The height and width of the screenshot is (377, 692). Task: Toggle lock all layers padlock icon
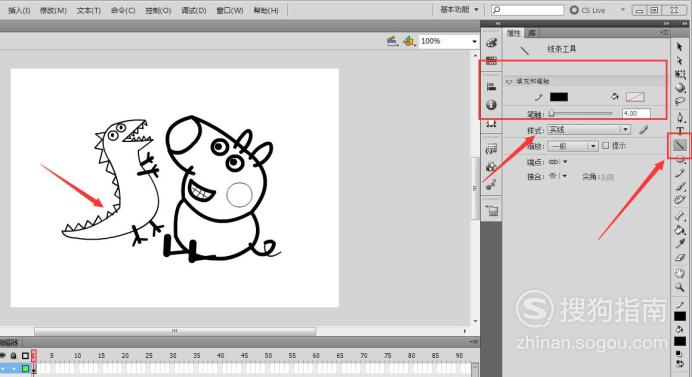(x=14, y=355)
